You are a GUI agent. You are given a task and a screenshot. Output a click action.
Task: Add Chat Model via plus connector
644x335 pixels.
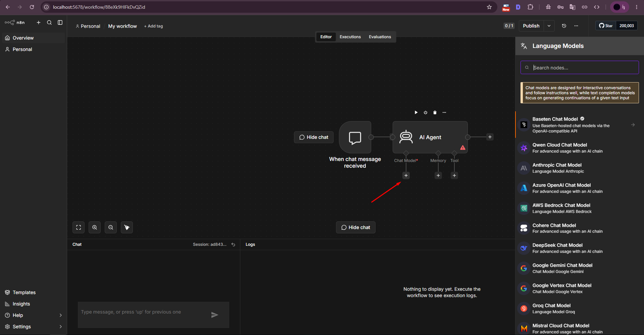coord(406,175)
